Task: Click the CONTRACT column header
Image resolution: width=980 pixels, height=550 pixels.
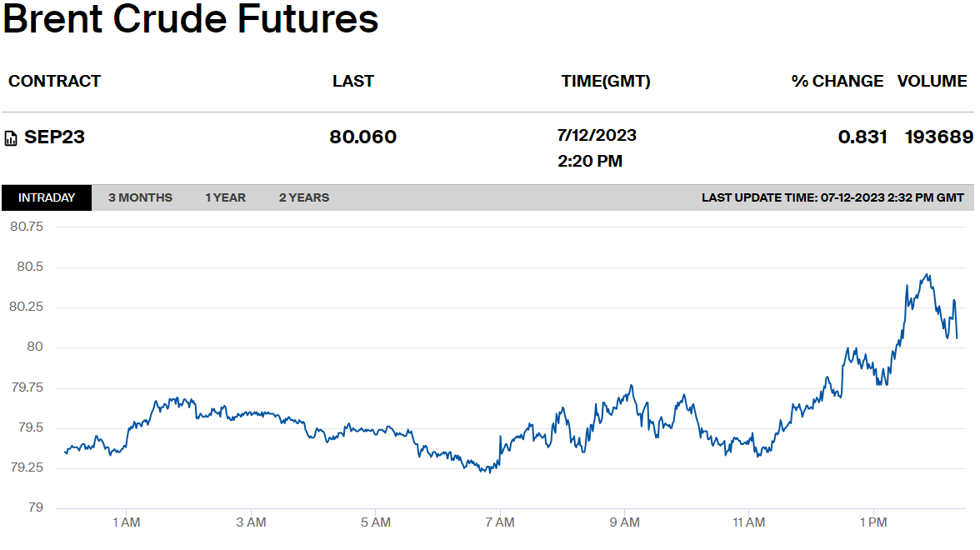Action: coord(54,82)
